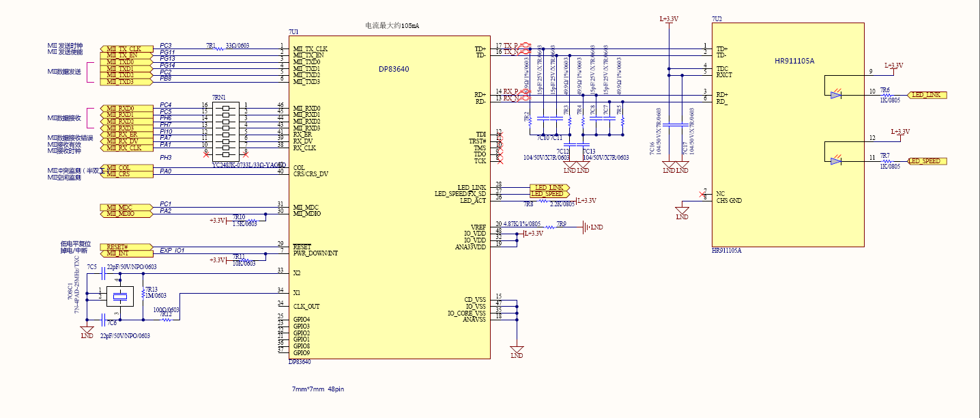
Task: Click the CLK_OUT pin name
Action: [306, 307]
